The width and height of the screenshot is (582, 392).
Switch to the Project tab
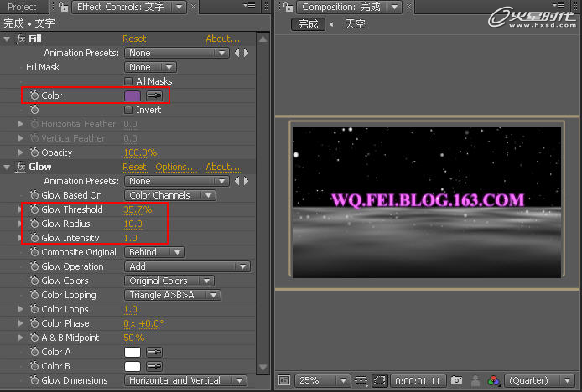tap(22, 7)
